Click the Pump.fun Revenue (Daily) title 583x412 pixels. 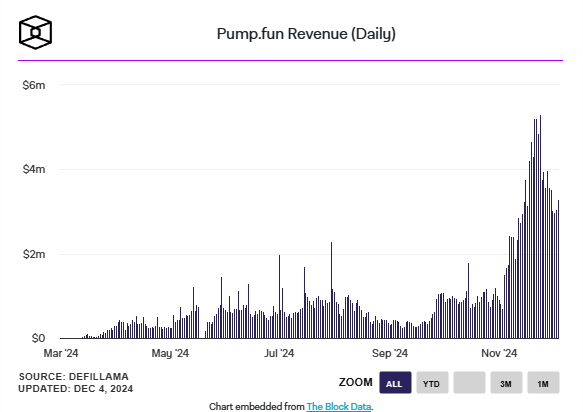pos(306,34)
